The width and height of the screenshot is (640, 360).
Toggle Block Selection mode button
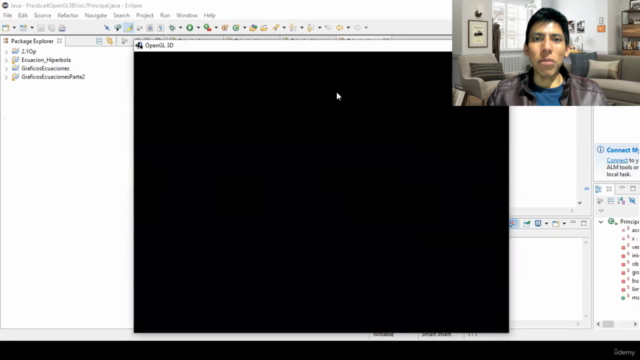[x=150, y=28]
